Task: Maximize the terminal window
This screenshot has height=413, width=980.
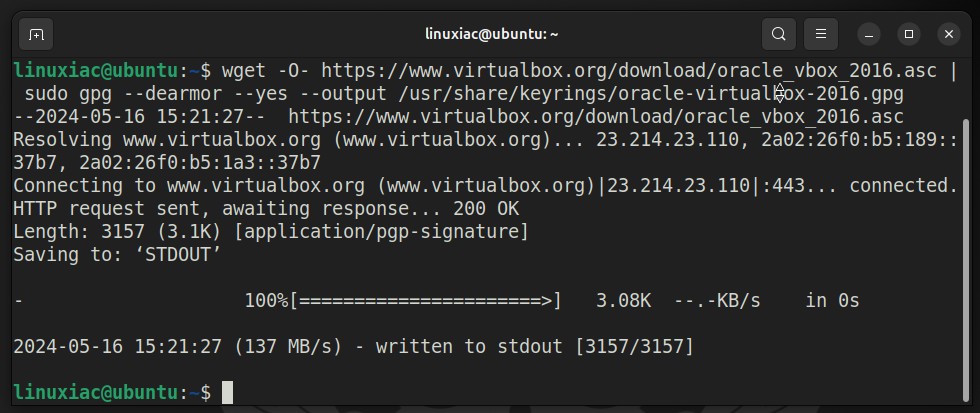Action: click(909, 34)
